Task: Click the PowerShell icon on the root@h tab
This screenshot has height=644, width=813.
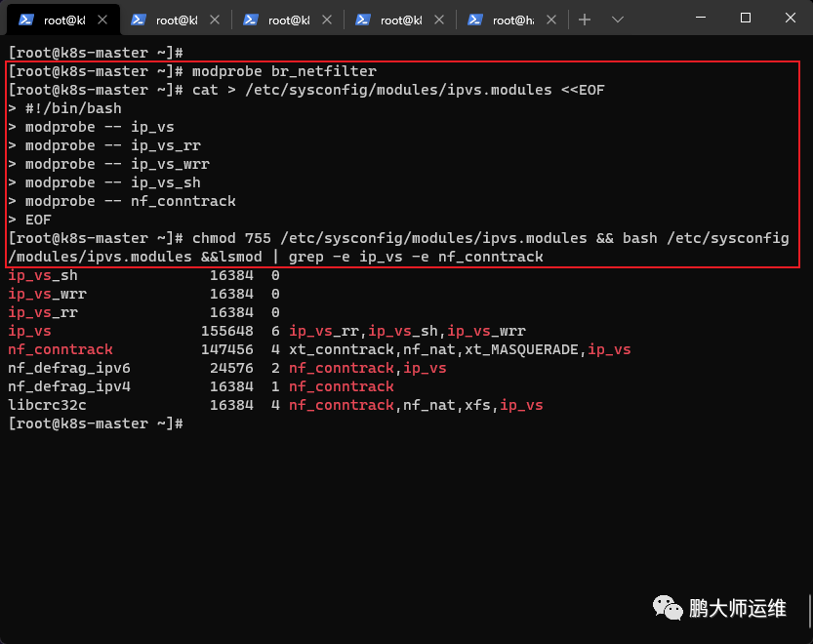Action: [475, 20]
